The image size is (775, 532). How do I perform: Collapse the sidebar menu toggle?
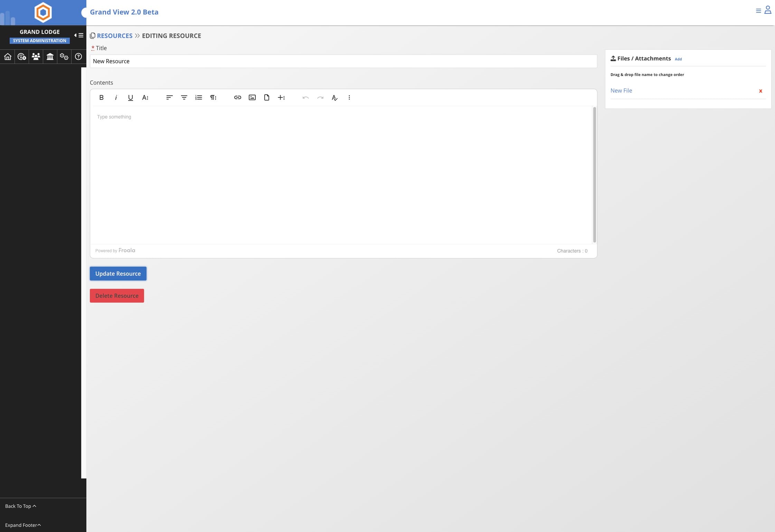coord(79,35)
